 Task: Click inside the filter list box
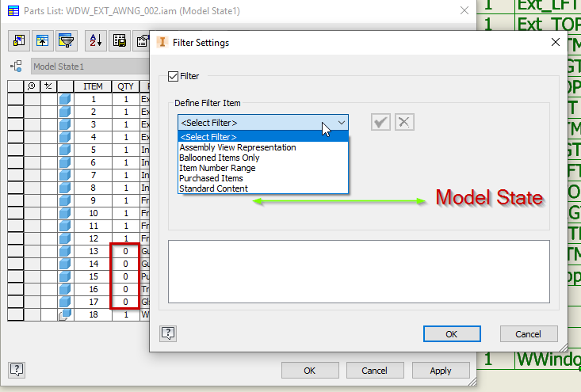(359, 272)
